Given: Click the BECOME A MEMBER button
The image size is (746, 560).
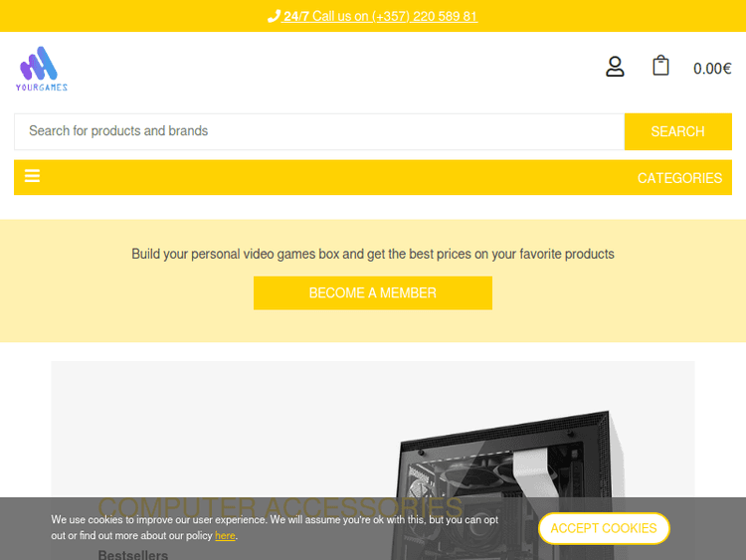Looking at the screenshot, I should pos(373,293).
